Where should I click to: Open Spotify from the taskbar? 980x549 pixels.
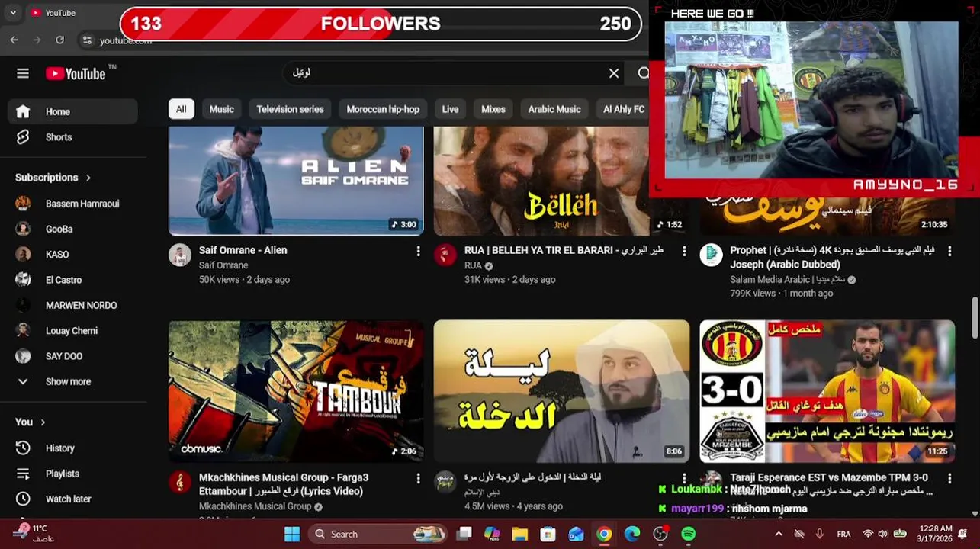coord(689,534)
